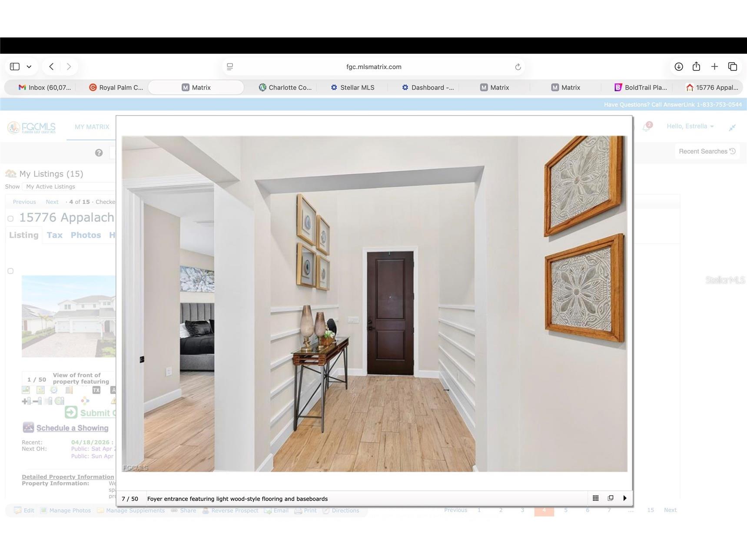Click the Schedule a Showing icon
The image size is (747, 560).
pos(28,427)
